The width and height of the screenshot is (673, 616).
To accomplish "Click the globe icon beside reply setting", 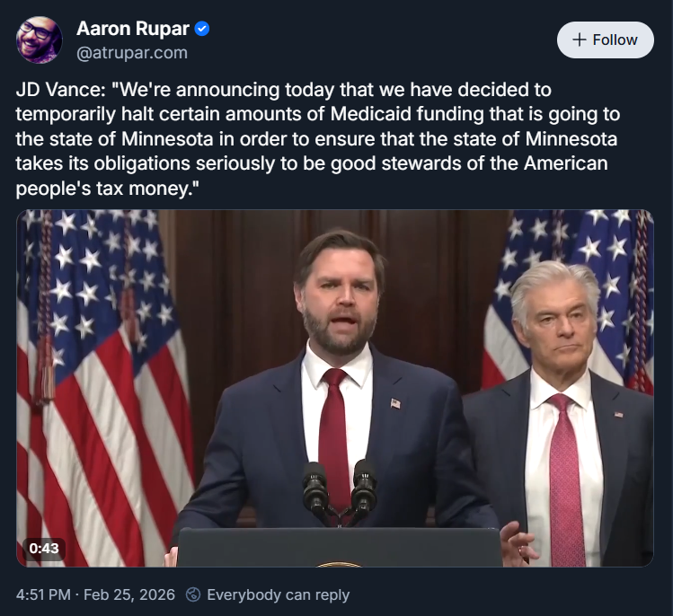I will coord(193,594).
